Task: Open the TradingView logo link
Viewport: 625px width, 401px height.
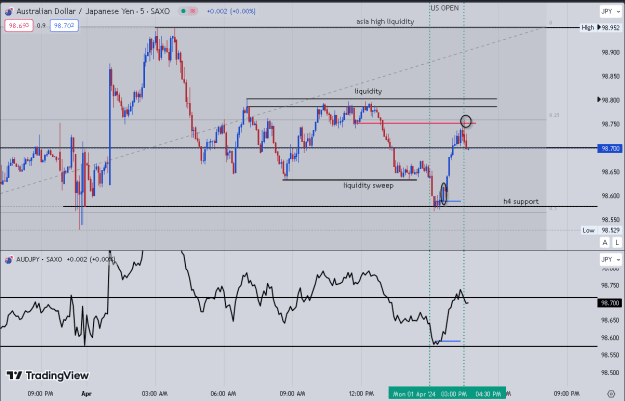Action: 48,375
